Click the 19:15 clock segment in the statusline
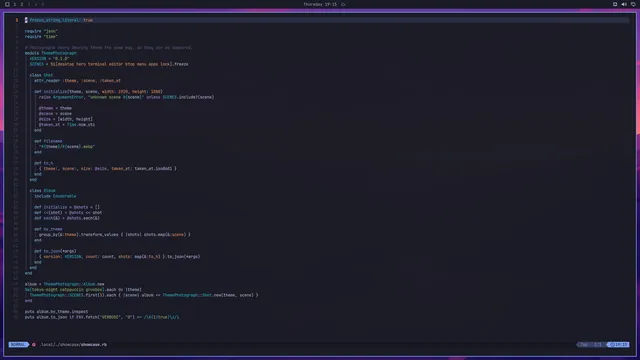This screenshot has height=360, width=640. coord(618,344)
